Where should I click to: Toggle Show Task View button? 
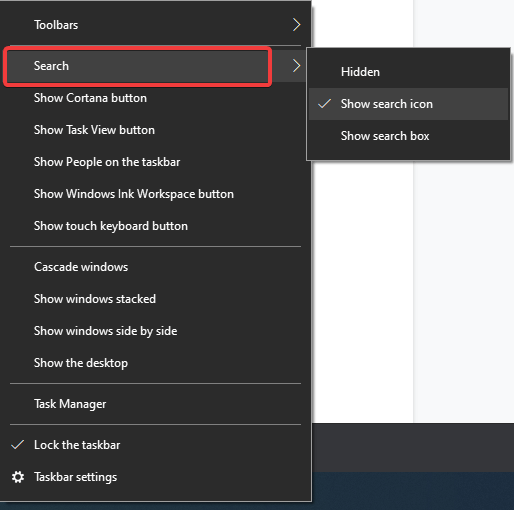[x=156, y=130]
